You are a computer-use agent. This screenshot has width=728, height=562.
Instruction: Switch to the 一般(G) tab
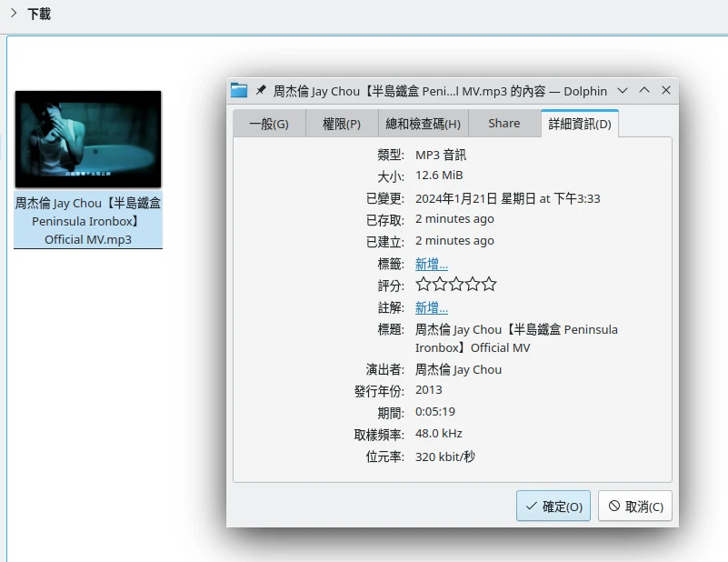coord(268,124)
